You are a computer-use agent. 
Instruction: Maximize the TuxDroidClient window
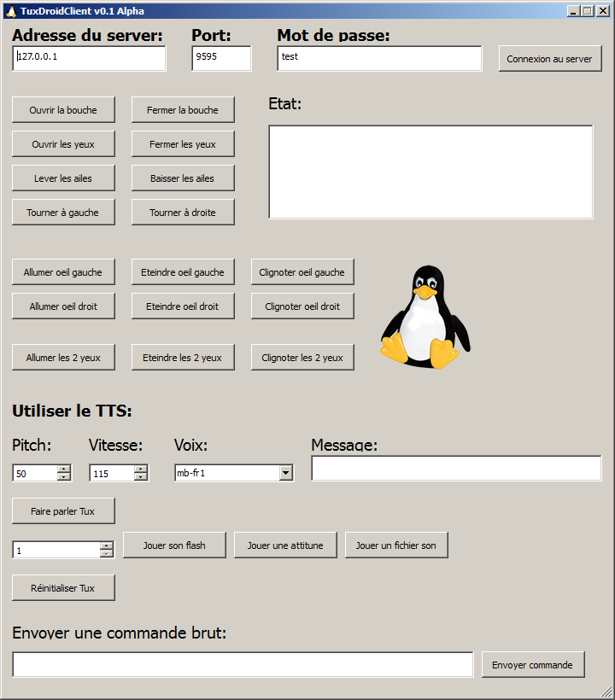click(x=589, y=11)
